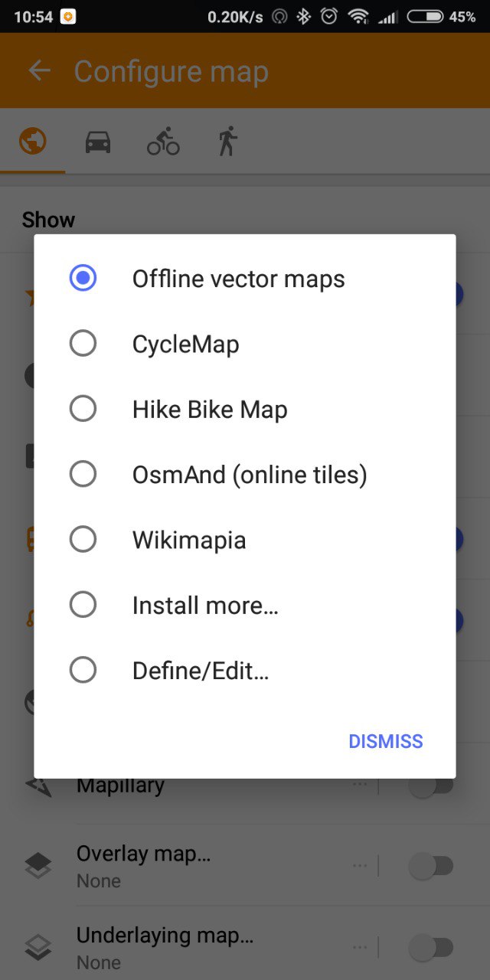
Task: Switch to the car driving profile icon
Action: pos(98,142)
